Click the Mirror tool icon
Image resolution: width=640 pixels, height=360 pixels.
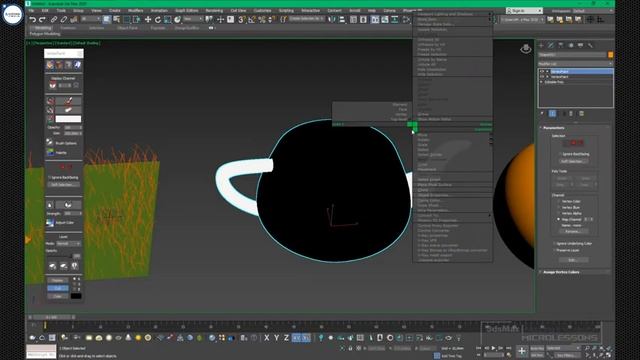pyautogui.click(x=332, y=20)
